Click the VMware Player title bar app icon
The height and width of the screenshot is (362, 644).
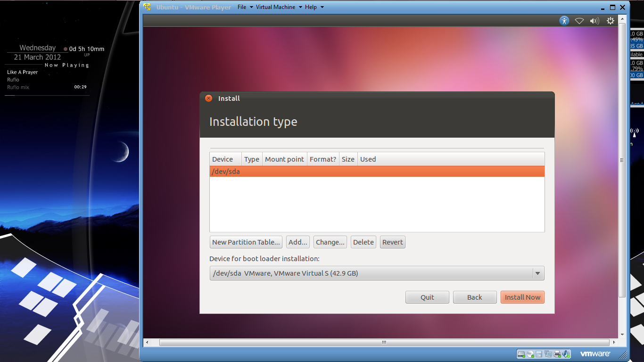point(148,7)
